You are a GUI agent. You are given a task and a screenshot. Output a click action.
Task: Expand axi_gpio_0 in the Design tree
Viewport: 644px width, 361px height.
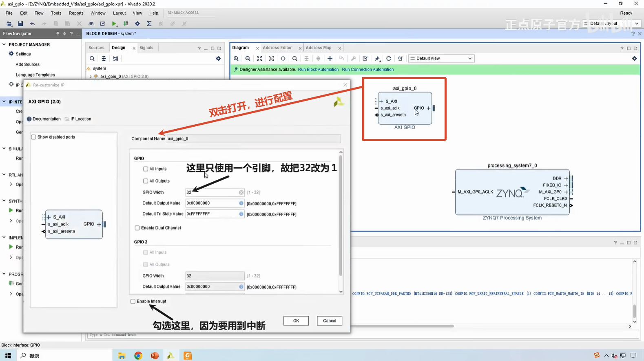91,77
